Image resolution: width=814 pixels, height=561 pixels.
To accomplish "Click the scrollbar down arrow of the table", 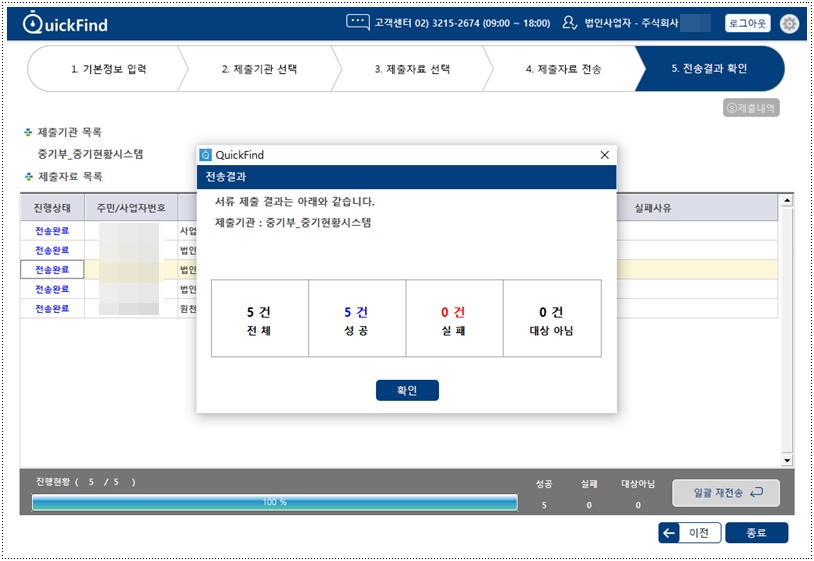I will pos(786,460).
